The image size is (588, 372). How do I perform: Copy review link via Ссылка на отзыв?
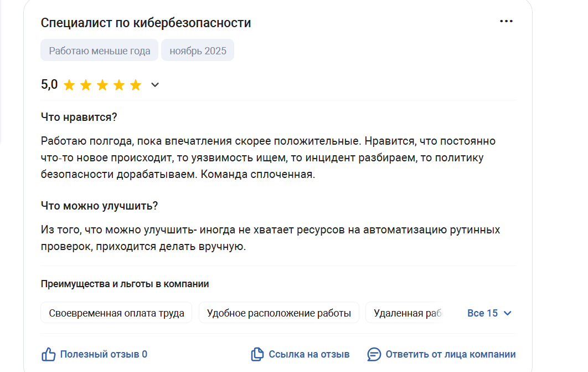point(309,354)
